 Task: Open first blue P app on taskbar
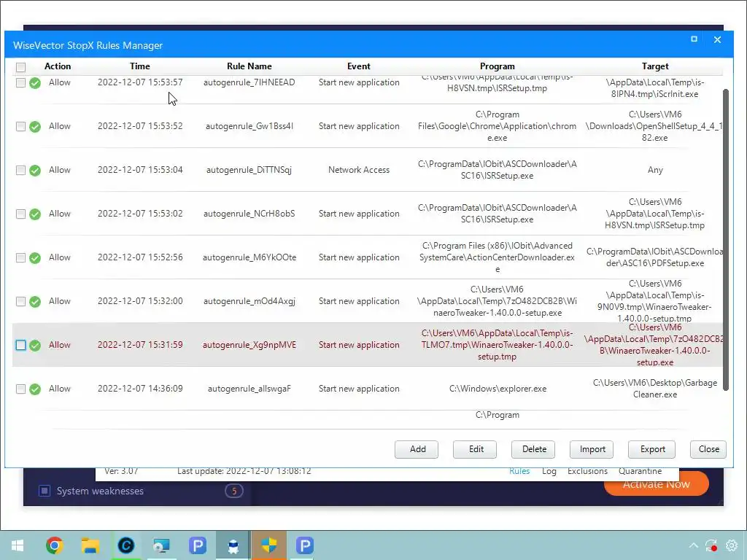pos(197,545)
